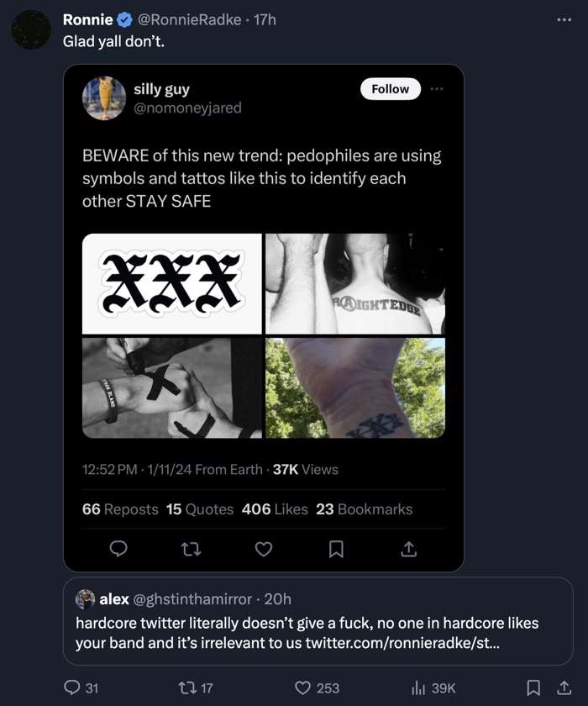588x706 pixels.
Task: Like silly guy's embedded post
Action: [264, 549]
